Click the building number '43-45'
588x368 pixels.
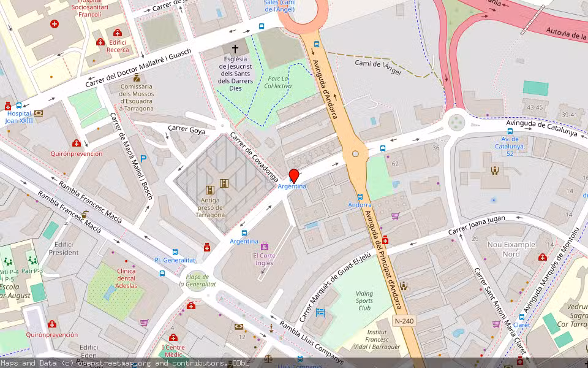point(535,107)
